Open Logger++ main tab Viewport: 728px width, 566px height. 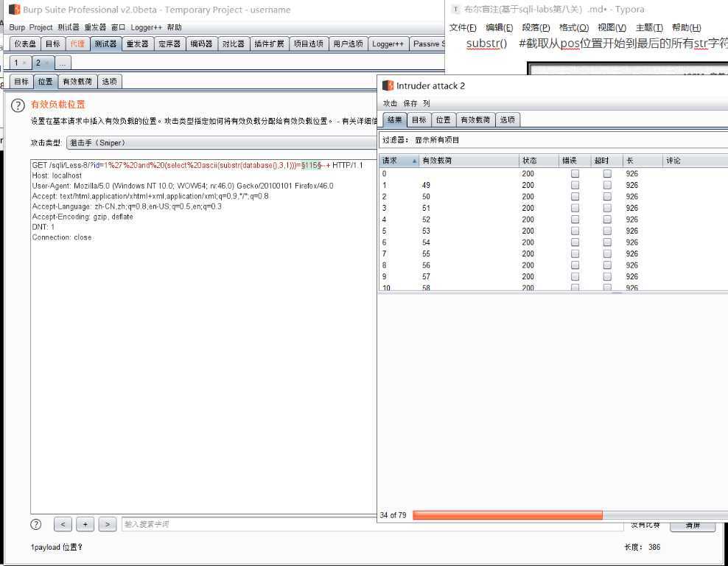388,43
